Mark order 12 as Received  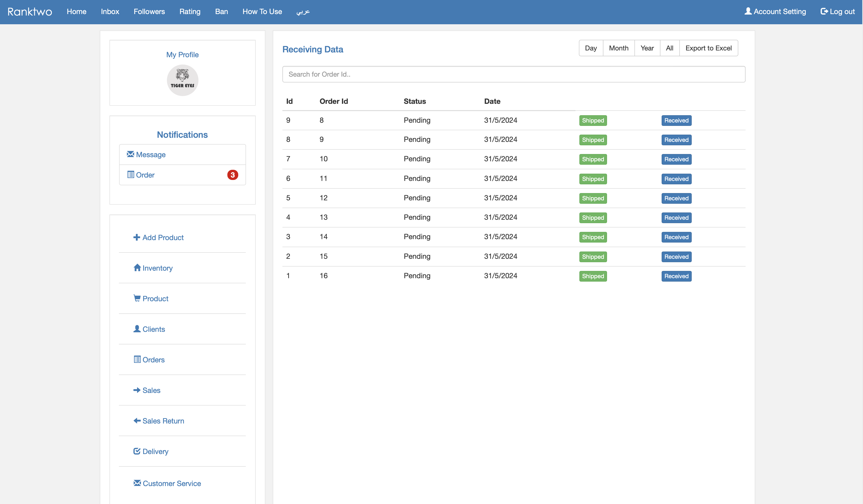pos(676,198)
